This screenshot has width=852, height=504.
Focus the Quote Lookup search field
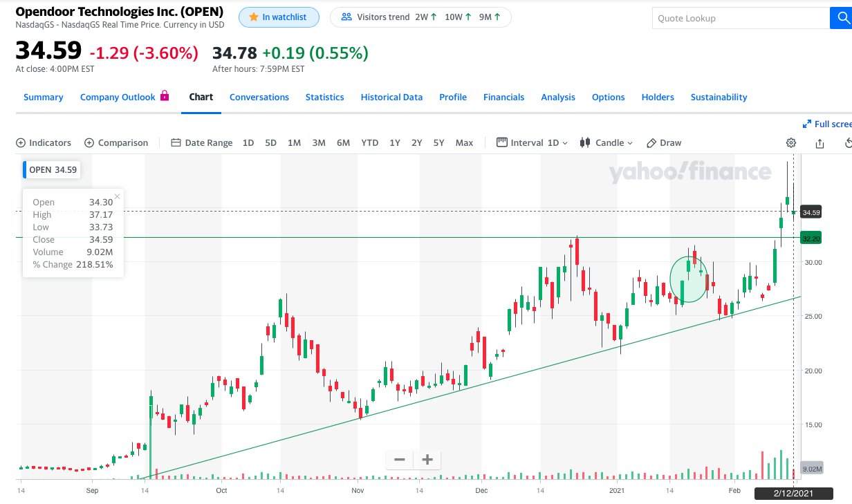[x=740, y=18]
